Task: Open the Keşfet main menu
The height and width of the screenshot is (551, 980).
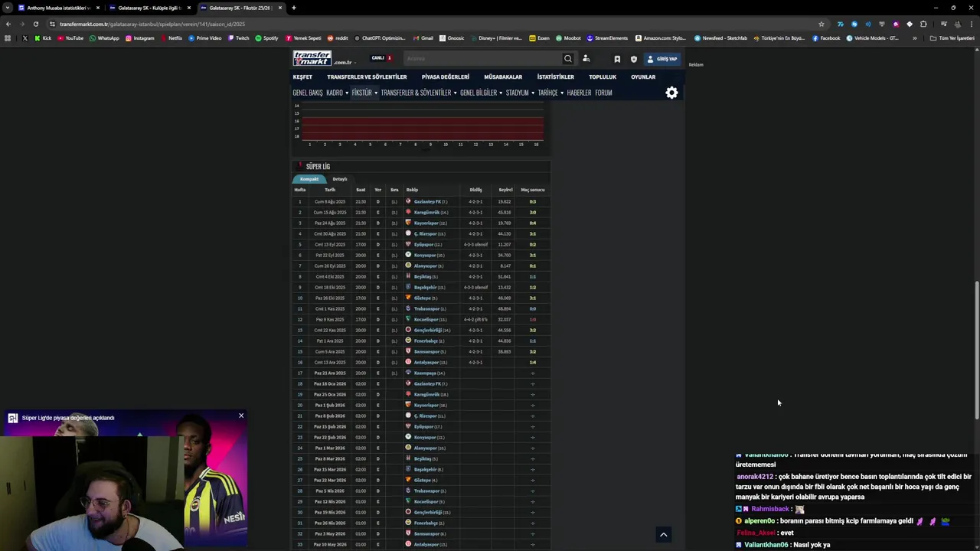Action: pyautogui.click(x=302, y=77)
